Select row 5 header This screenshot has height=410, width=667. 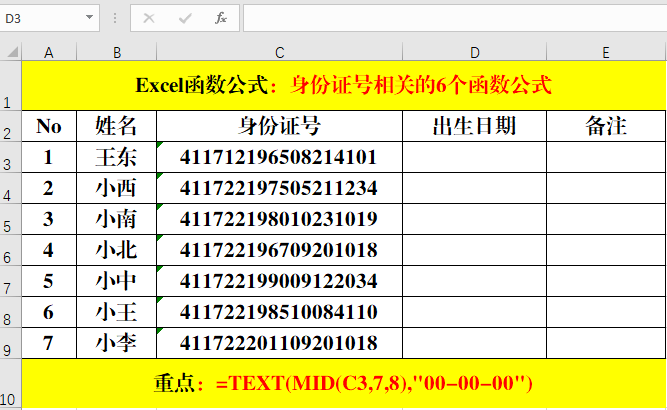pyautogui.click(x=10, y=219)
